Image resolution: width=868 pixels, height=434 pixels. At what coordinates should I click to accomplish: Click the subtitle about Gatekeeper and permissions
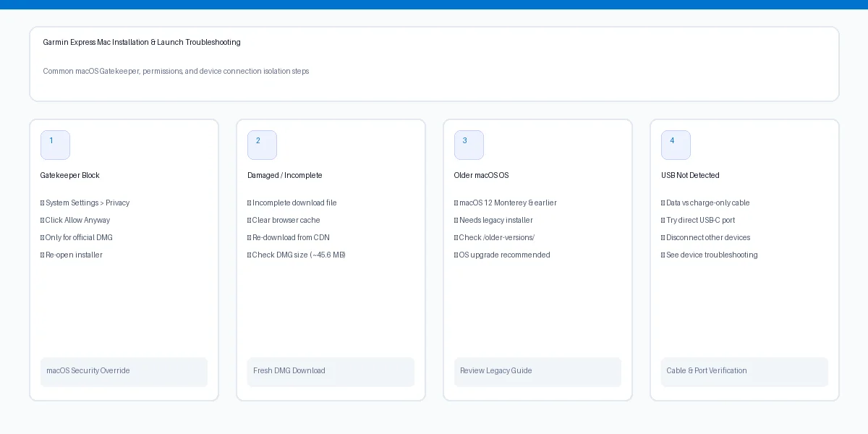(x=176, y=72)
